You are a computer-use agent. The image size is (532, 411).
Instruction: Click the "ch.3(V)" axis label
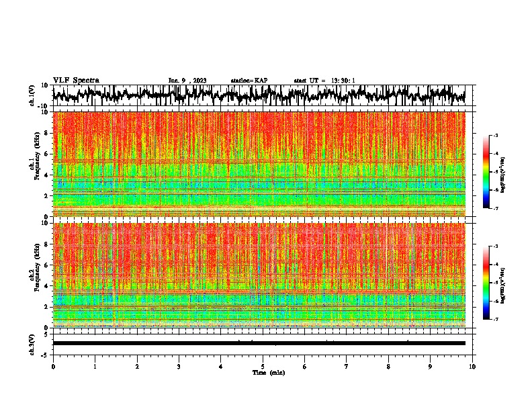click(x=32, y=345)
